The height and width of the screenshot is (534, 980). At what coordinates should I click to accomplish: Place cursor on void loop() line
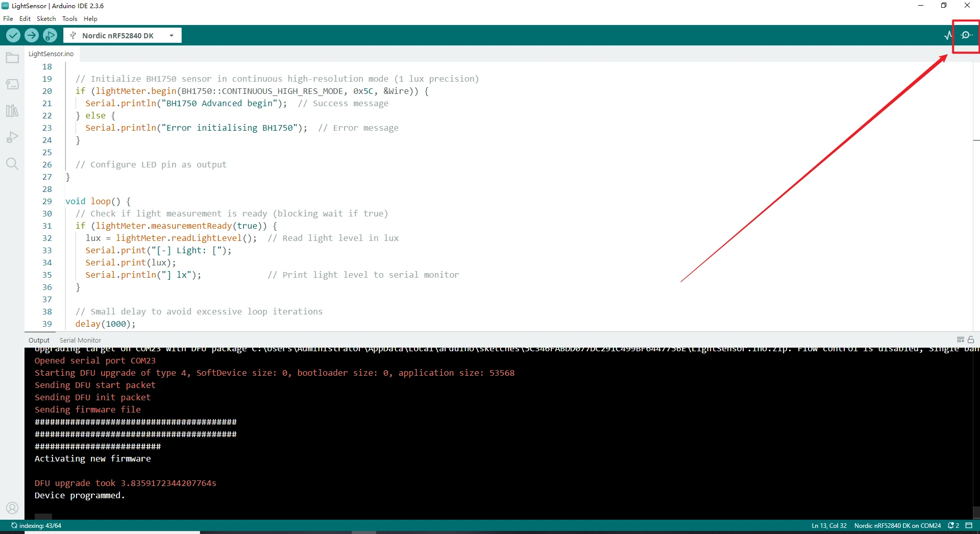[98, 201]
